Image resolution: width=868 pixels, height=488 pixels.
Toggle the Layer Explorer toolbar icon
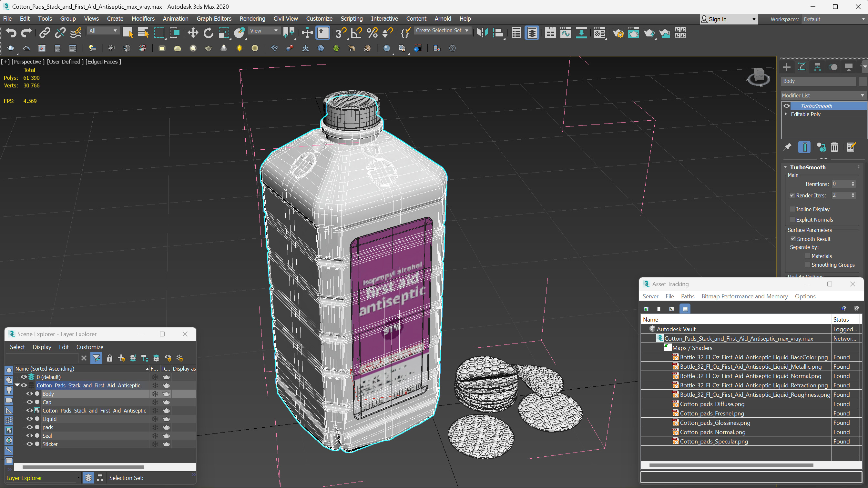pyautogui.click(x=532, y=33)
